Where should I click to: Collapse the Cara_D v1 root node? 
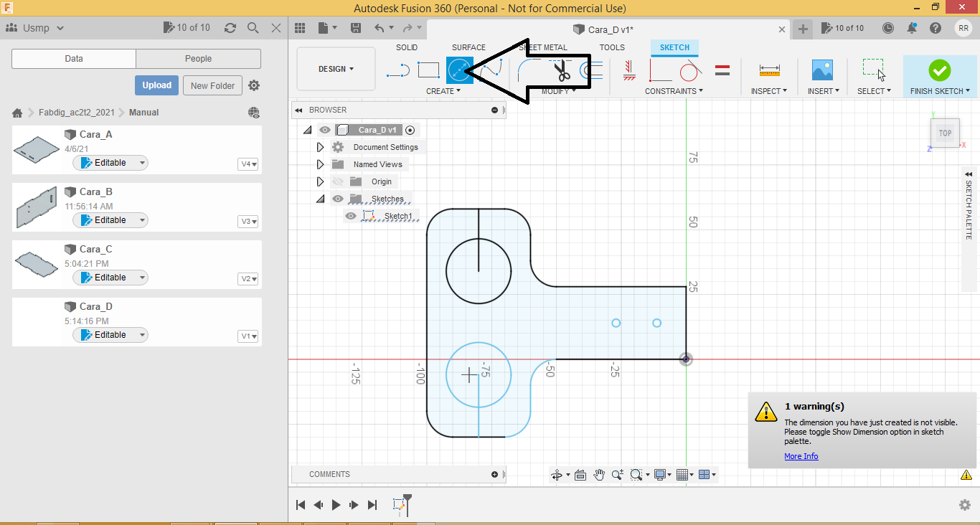coord(308,130)
